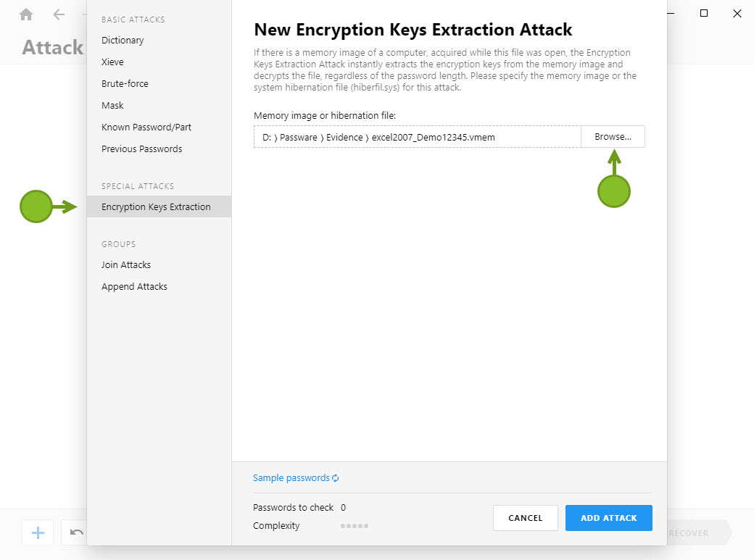Select the Dictionary attack

(123, 41)
